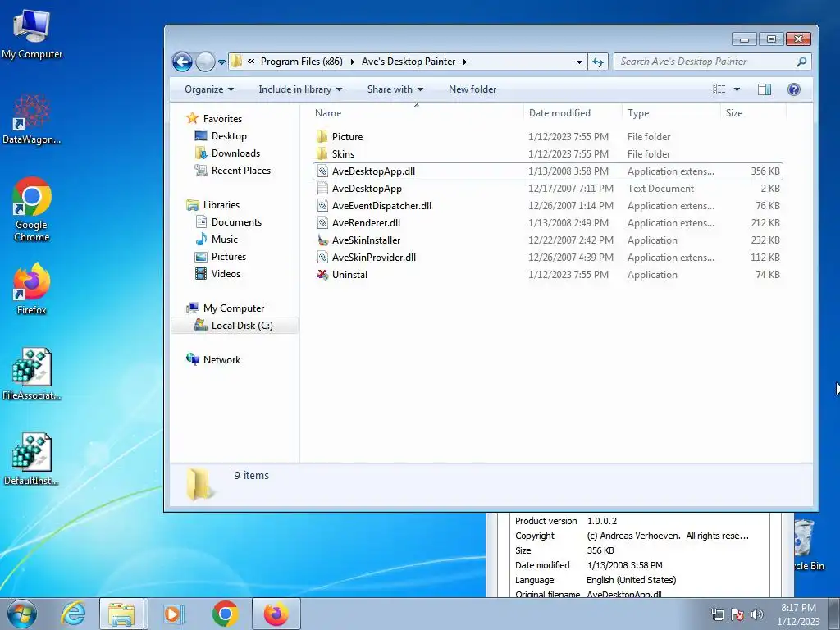The image size is (840, 630).
Task: Open the volume speaker tray icon
Action: pos(757,614)
